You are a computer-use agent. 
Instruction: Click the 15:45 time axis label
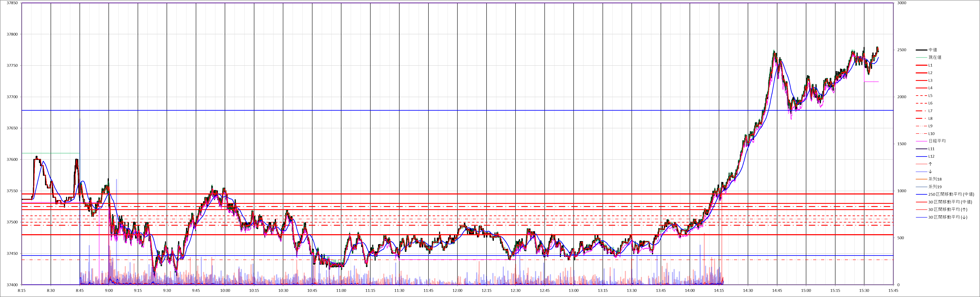tap(893, 291)
